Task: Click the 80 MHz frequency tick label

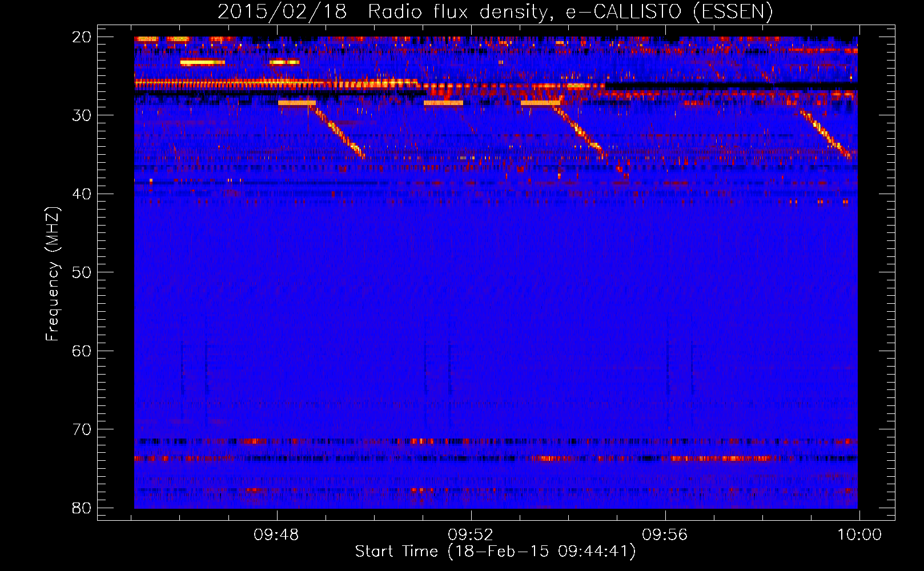Action: pos(82,508)
